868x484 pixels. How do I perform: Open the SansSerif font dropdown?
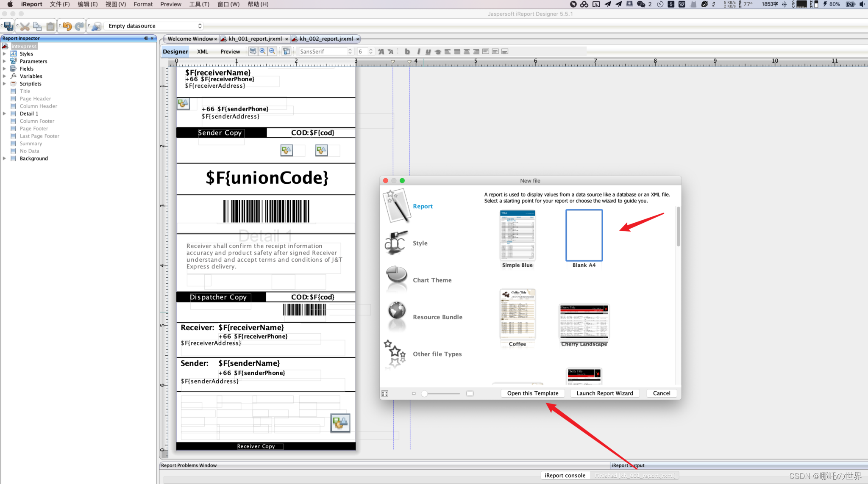(x=325, y=51)
